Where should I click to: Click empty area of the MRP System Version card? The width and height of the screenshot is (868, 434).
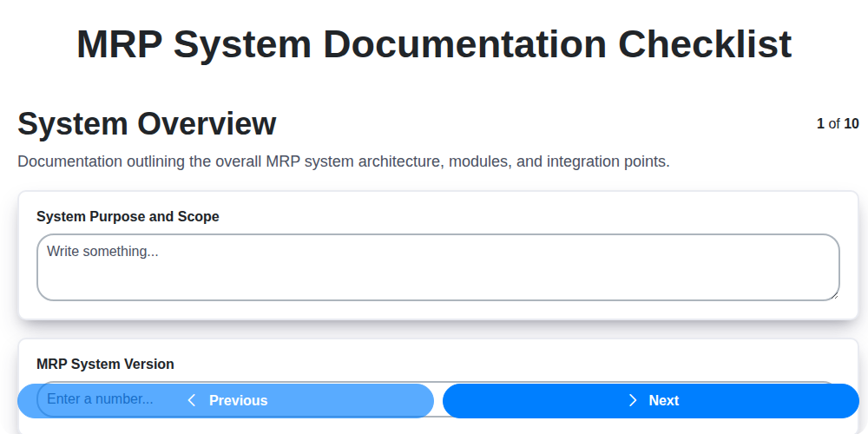[x=521, y=362]
